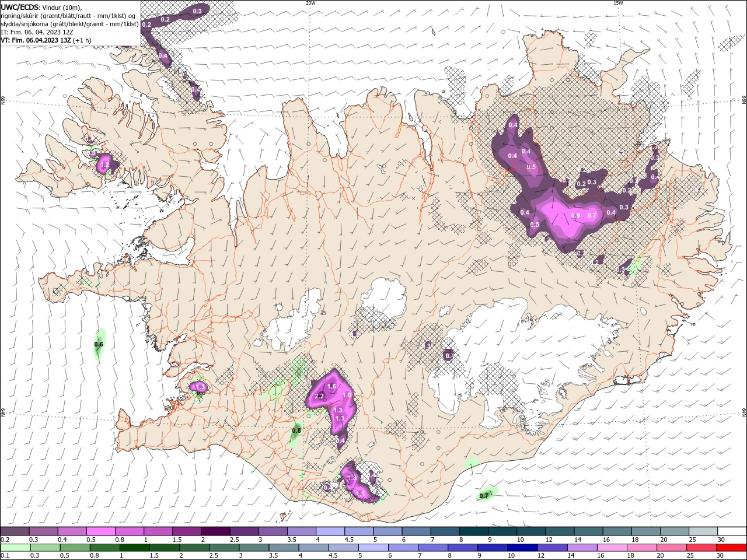Select the 'rigning/skúrir' legend description line
Screen dimensions: 747x560
68,15
